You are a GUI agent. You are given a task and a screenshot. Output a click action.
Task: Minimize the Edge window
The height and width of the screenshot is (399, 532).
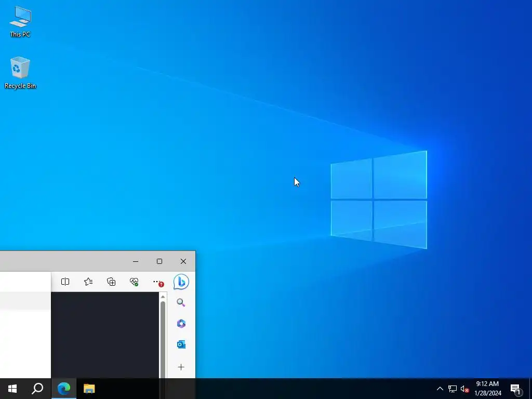(x=136, y=261)
